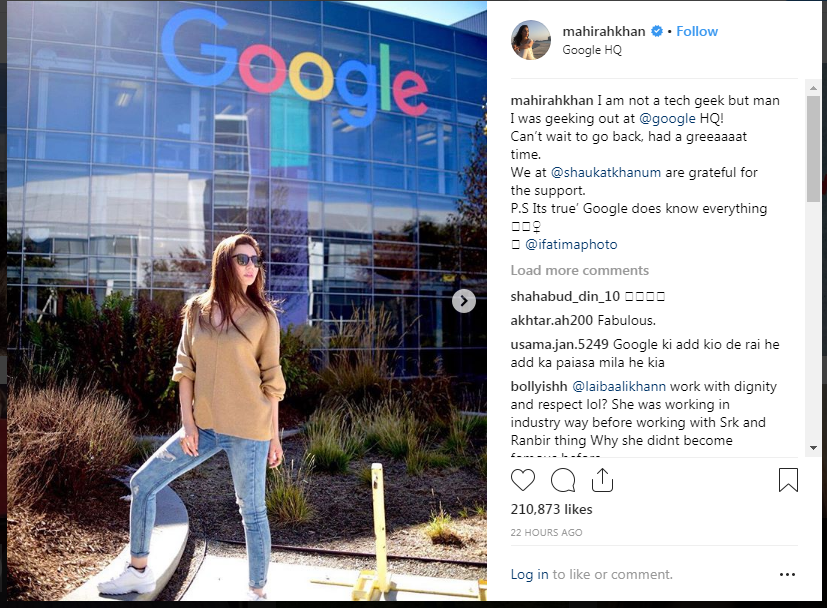Screen dimensions: 827x608
Task: Click the comments scrollbar up arrow
Action: click(x=813, y=89)
